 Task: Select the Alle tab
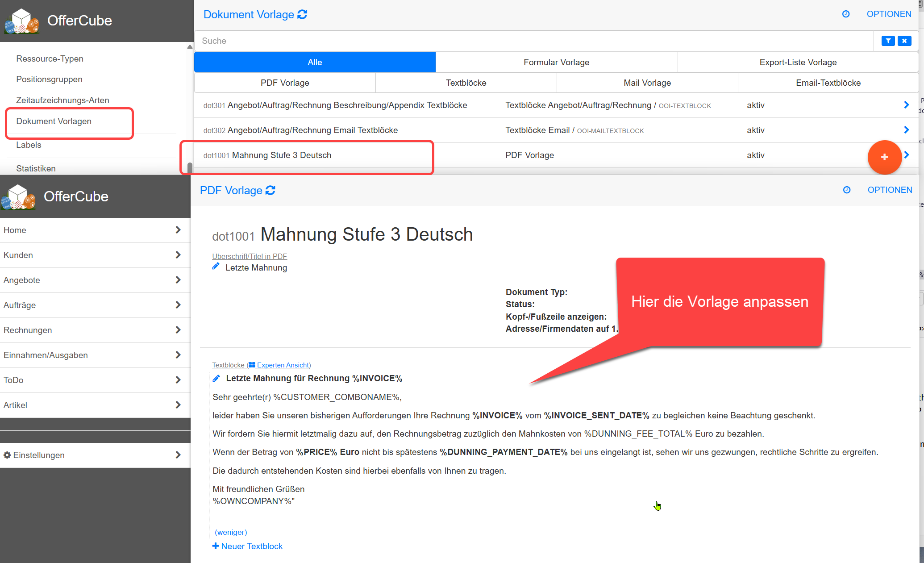pos(315,62)
